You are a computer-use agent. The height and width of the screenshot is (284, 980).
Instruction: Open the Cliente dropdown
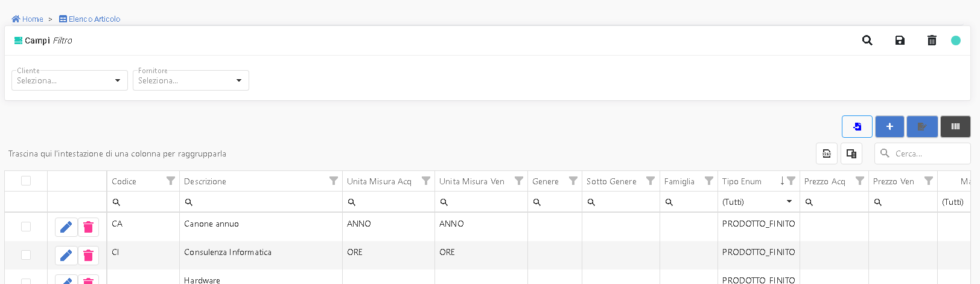69,80
